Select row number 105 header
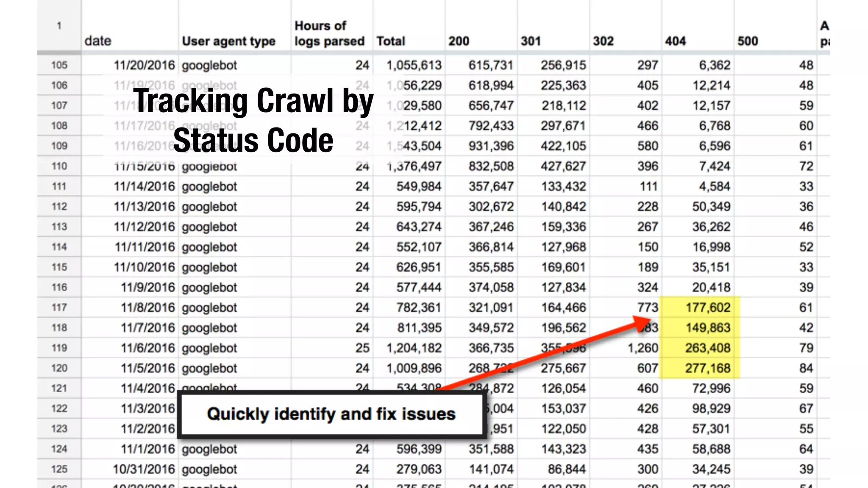The height and width of the screenshot is (488, 868). 59,65
